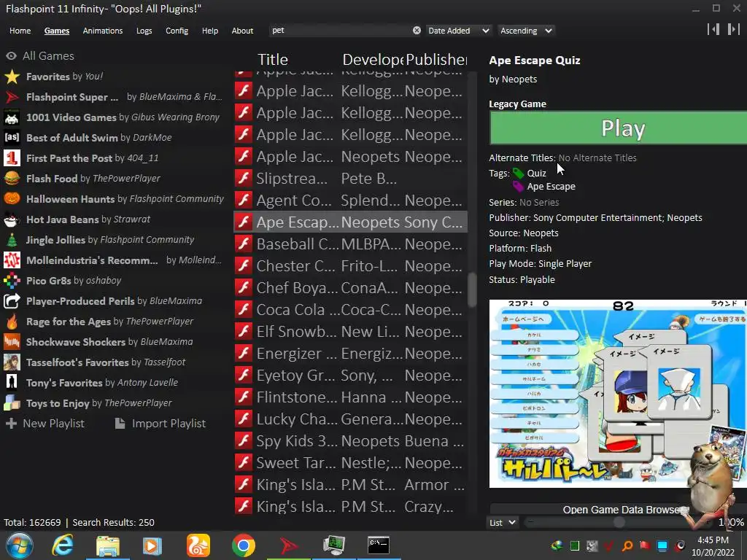Open command prompt window in taskbar
The image size is (747, 560).
(379, 545)
